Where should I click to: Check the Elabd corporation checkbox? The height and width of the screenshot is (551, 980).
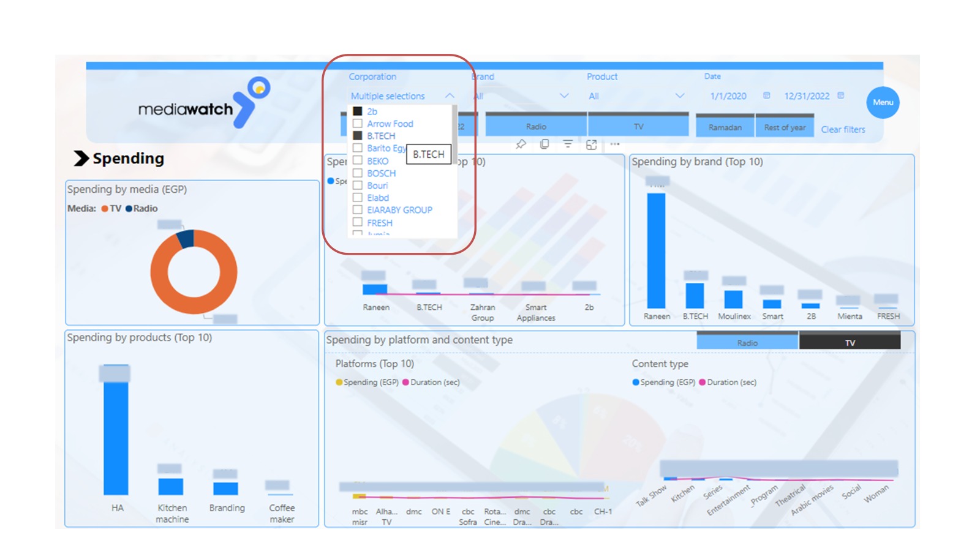(x=358, y=198)
